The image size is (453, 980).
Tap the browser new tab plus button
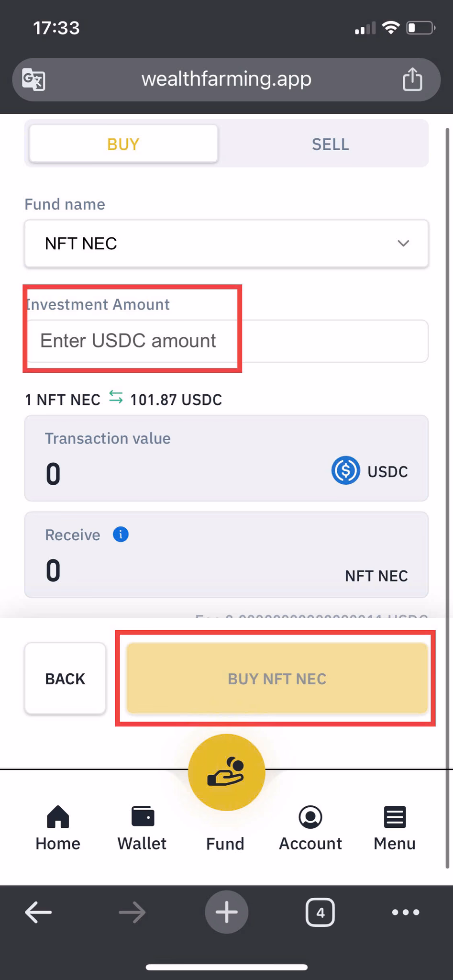point(227,912)
